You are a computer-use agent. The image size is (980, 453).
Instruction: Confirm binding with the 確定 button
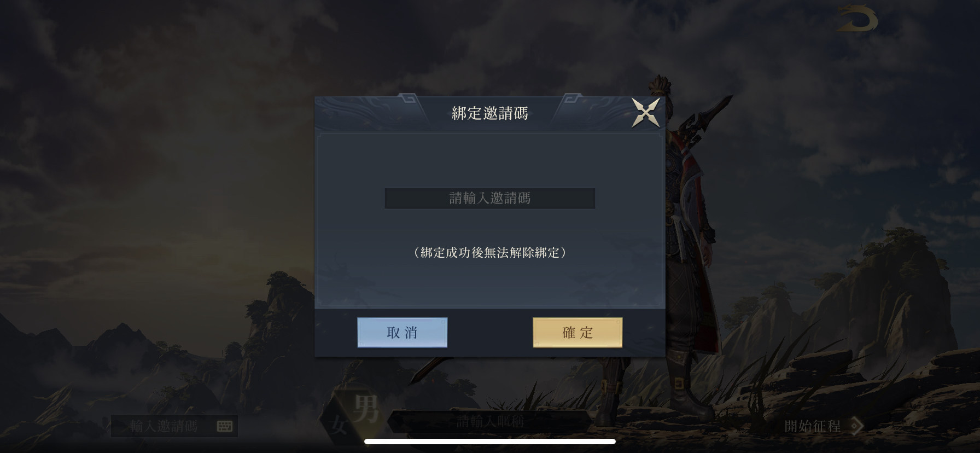point(577,332)
